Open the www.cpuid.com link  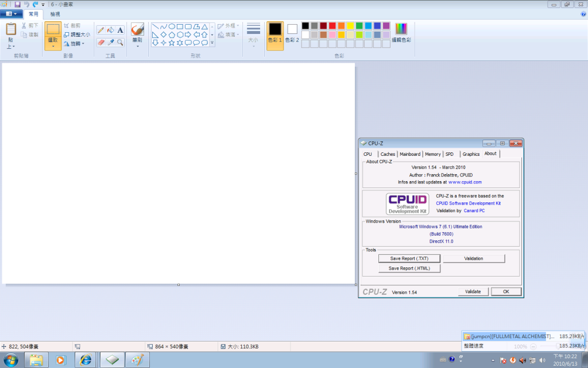tap(465, 182)
